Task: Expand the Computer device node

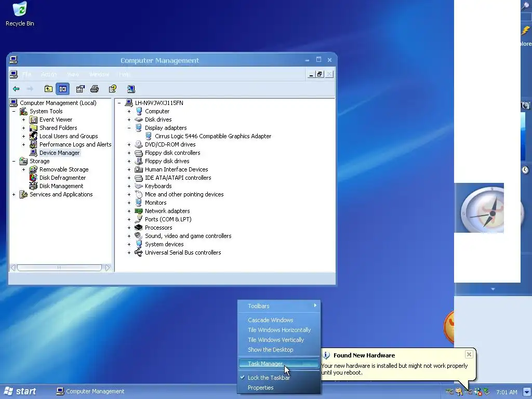Action: [129, 111]
